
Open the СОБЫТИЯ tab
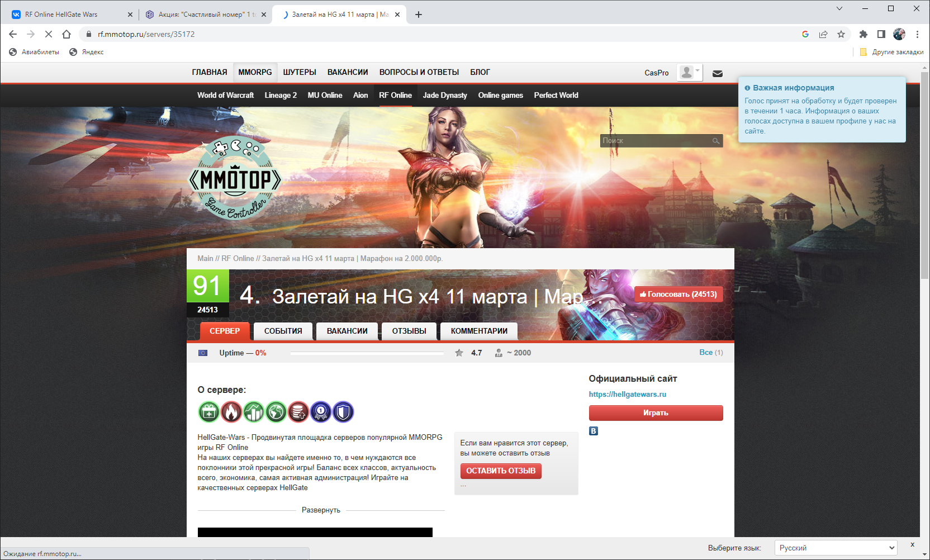tap(283, 331)
